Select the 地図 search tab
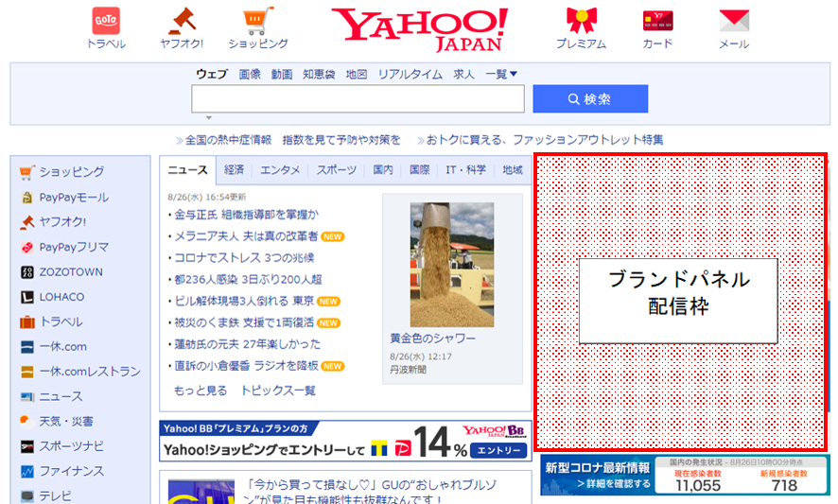Image resolution: width=838 pixels, height=504 pixels. [357, 75]
